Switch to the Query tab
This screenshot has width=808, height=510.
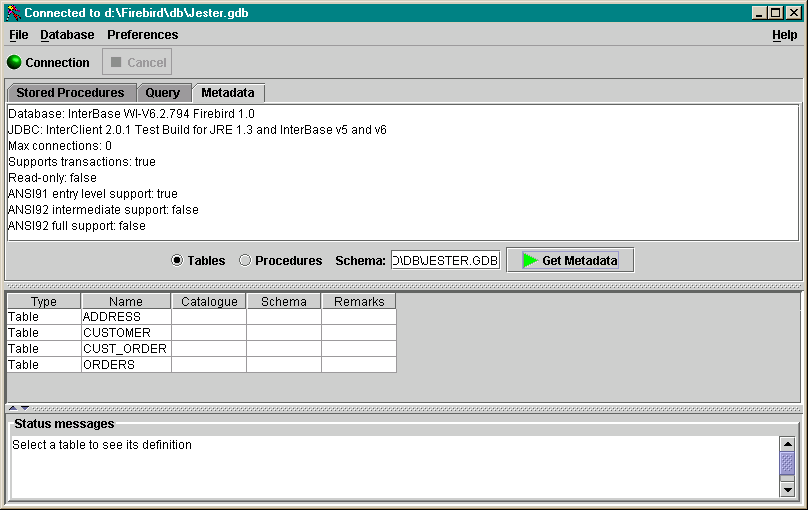(x=163, y=93)
